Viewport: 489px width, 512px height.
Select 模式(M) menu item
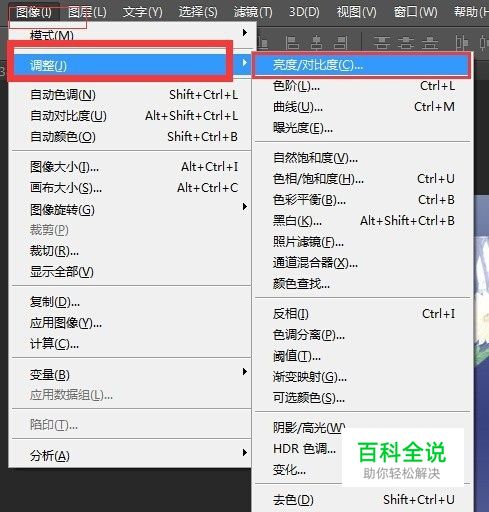(131, 35)
